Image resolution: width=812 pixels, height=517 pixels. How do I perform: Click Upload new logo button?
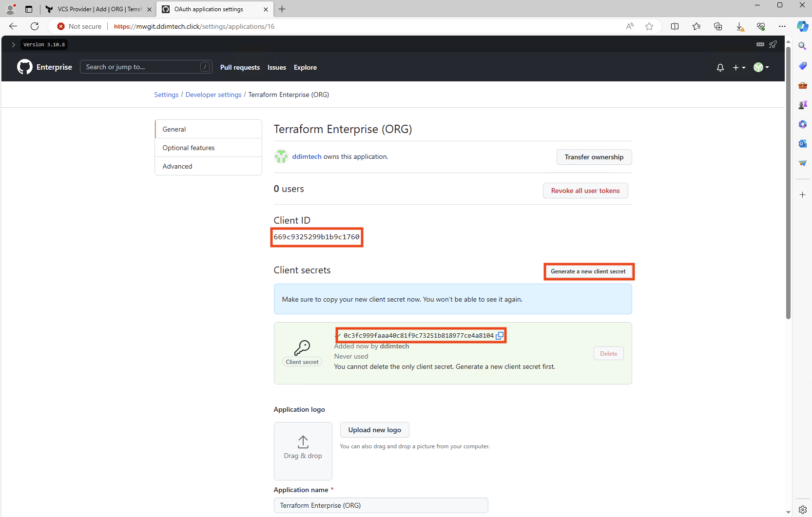click(x=374, y=430)
